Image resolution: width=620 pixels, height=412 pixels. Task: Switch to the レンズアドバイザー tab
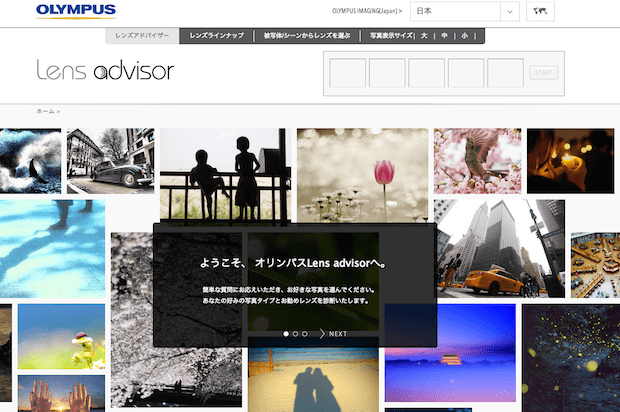point(142,35)
